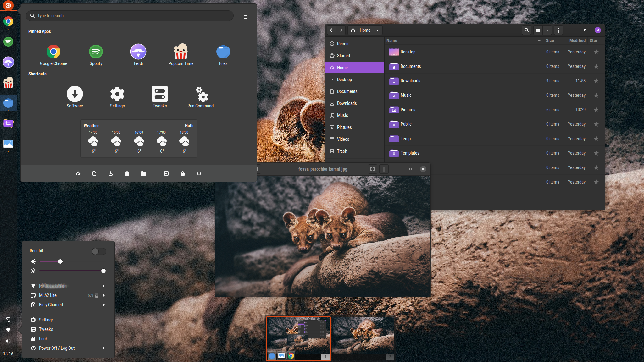The height and width of the screenshot is (362, 644).
Task: Select Trash in the file manager sidebar
Action: [x=342, y=151]
